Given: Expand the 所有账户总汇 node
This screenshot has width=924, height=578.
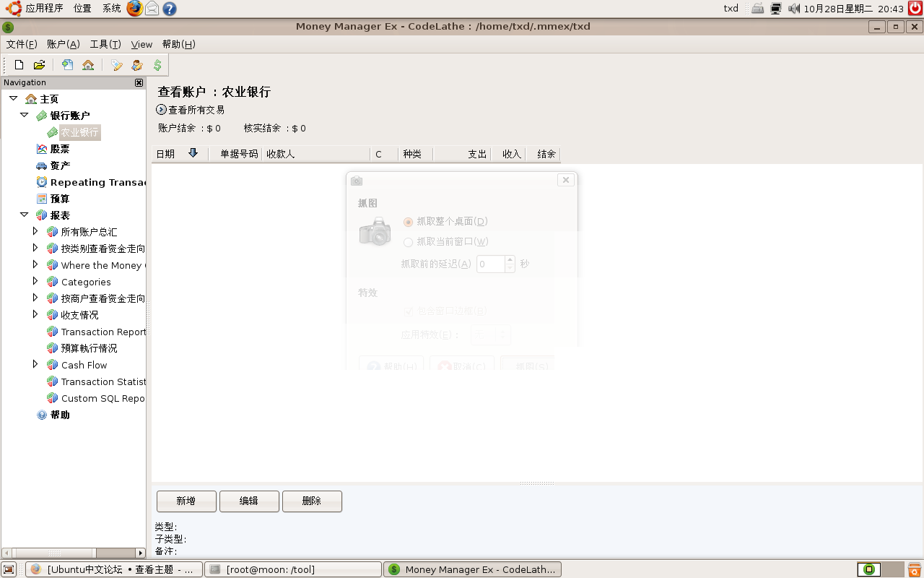Looking at the screenshot, I should click(x=35, y=231).
